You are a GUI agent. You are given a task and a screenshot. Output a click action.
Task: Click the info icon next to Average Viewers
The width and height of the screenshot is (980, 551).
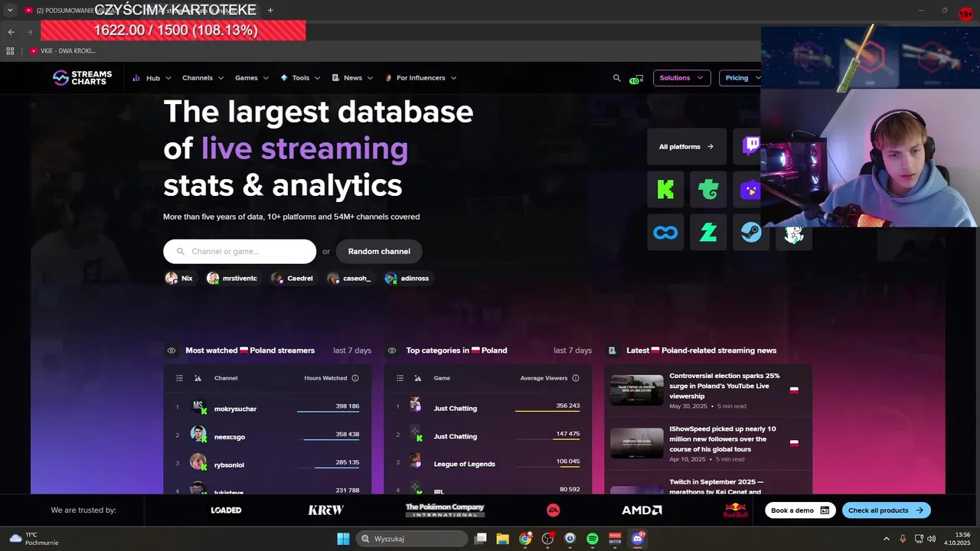tap(576, 378)
